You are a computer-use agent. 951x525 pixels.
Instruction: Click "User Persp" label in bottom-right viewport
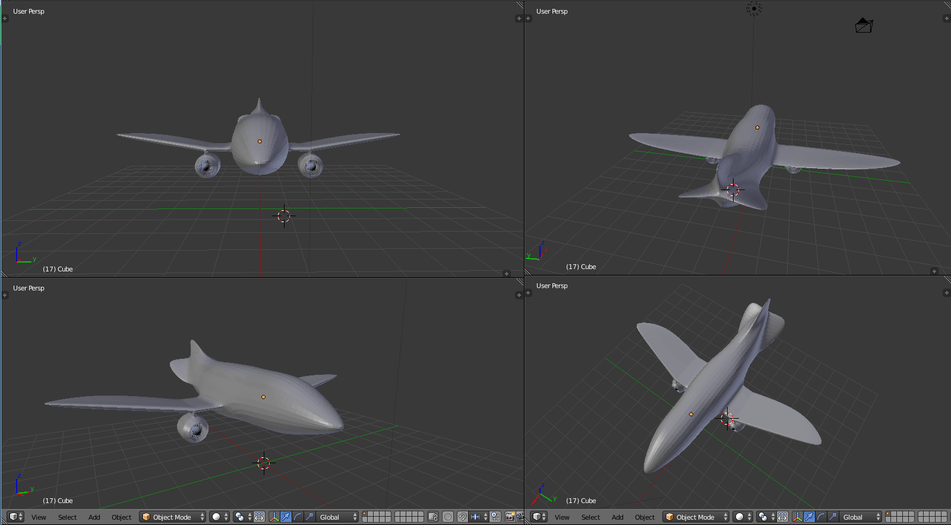click(x=552, y=286)
